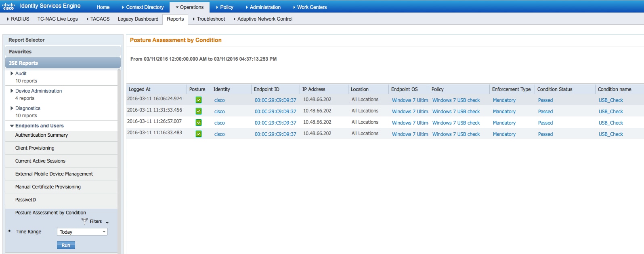The image size is (644, 254).
Task: Open the Adaptive Network Control submenu
Action: [x=263, y=19]
